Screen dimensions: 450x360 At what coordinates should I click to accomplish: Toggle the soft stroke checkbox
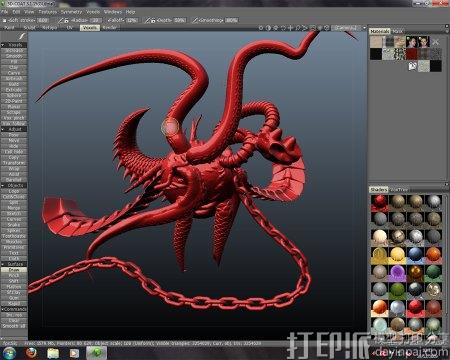tap(4, 20)
